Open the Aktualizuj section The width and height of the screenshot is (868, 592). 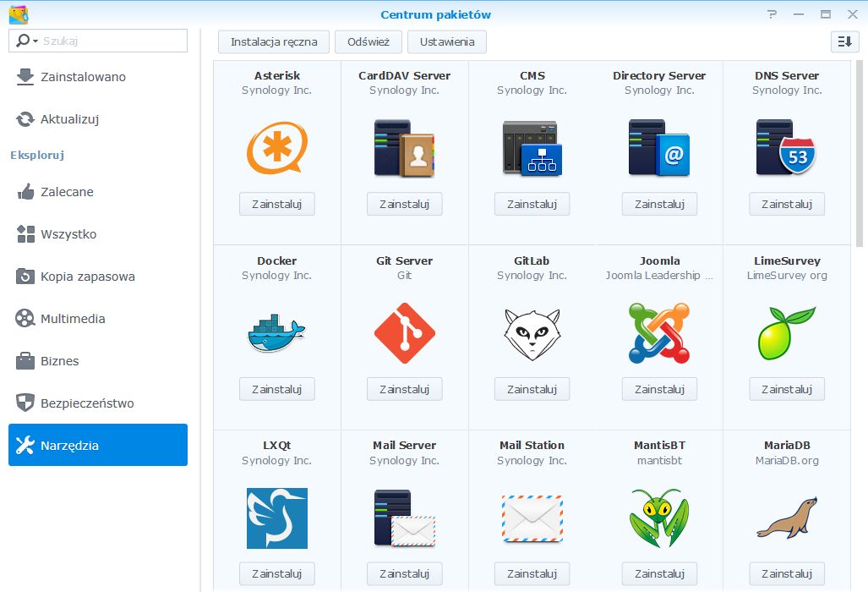coord(98,119)
